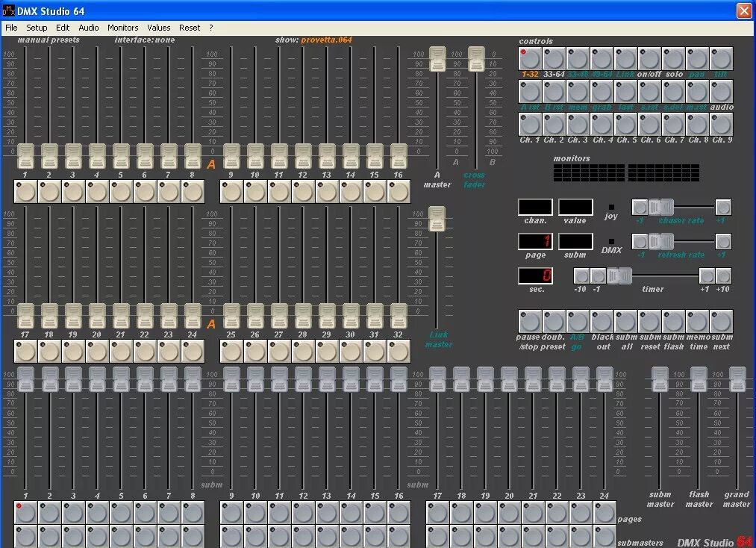Viewport: 756px width, 548px height.
Task: Enable the solo control button
Action: point(674,59)
